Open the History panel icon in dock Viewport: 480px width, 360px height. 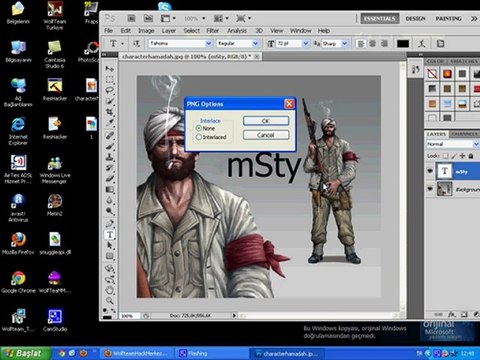416,70
